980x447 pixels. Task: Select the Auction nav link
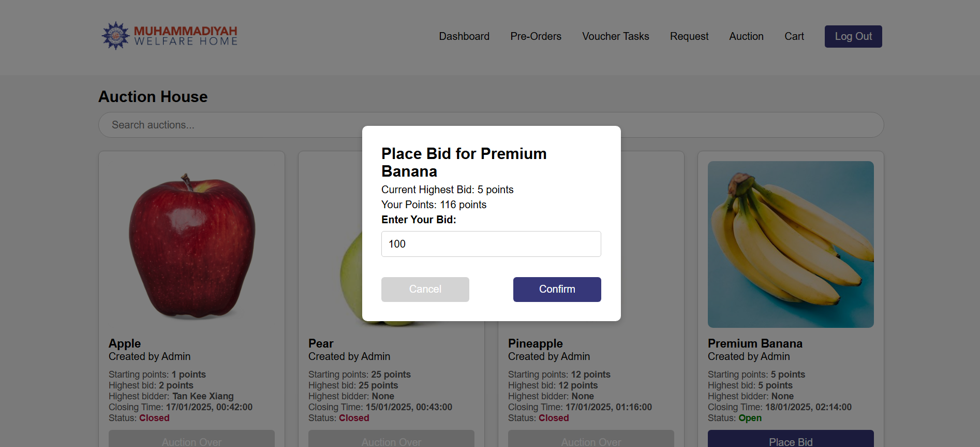click(x=746, y=36)
